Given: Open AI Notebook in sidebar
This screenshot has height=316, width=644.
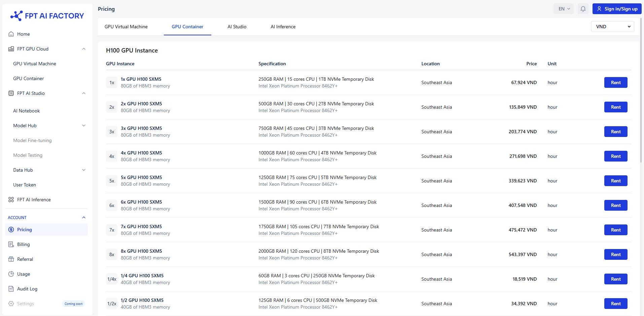Looking at the screenshot, I should click(x=27, y=111).
